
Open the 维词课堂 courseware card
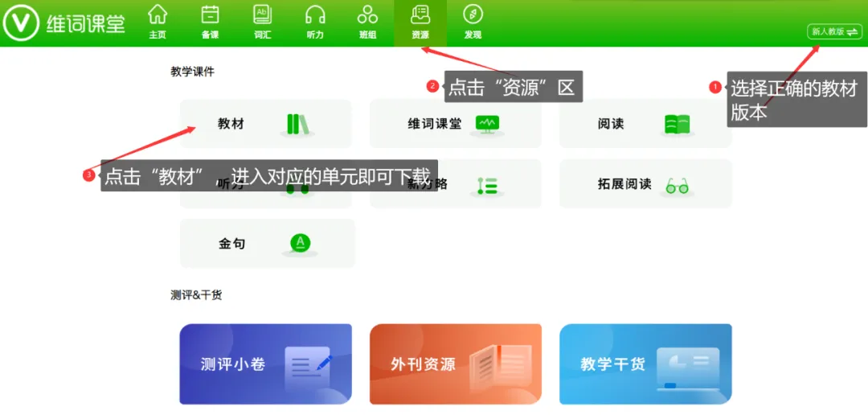(x=456, y=124)
